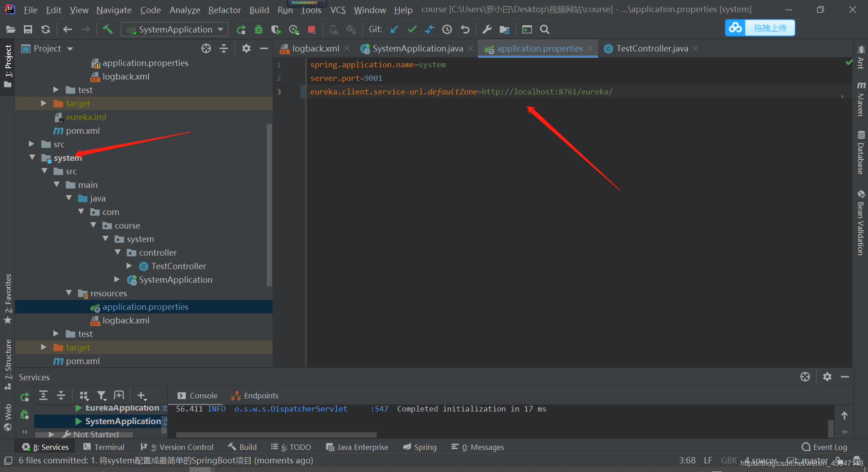Click Save All icon in toolbar
Viewport: 868px width, 472px height.
point(28,30)
